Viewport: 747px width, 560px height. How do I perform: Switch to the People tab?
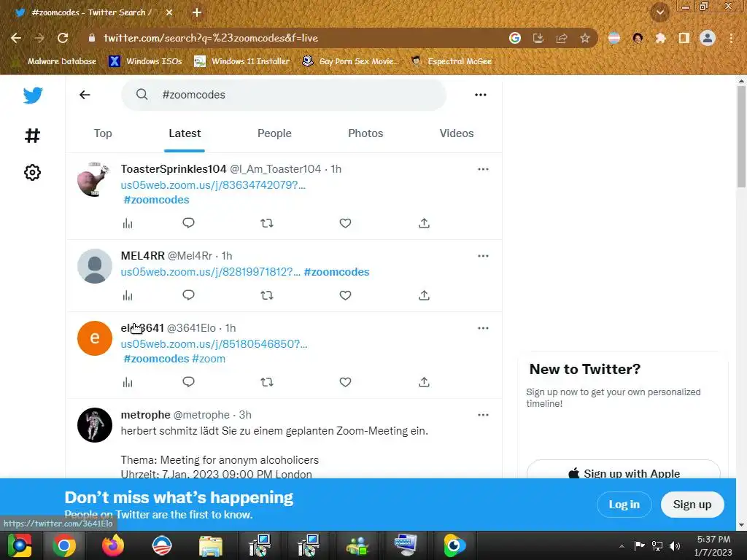tap(274, 133)
